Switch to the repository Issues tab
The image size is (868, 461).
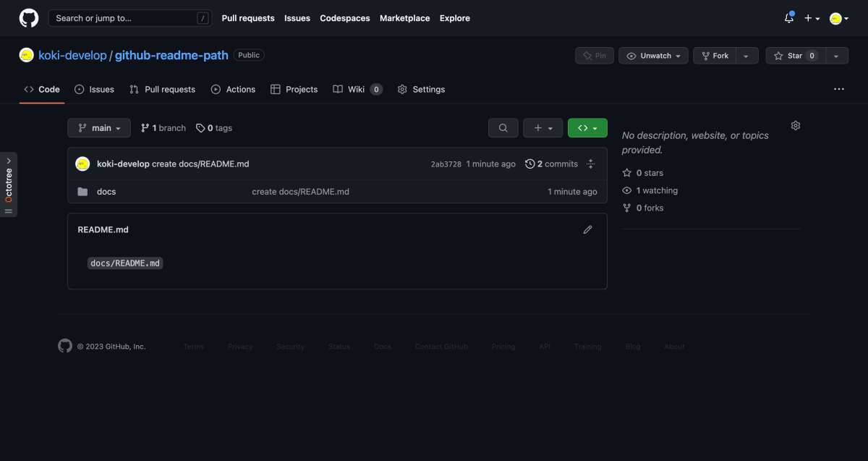(94, 89)
